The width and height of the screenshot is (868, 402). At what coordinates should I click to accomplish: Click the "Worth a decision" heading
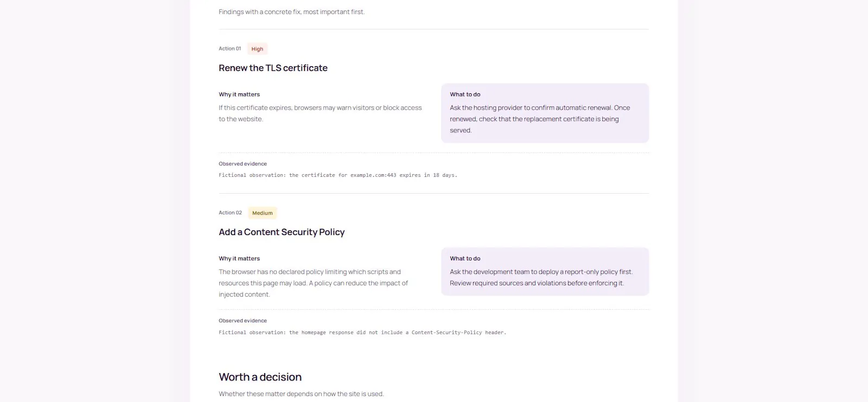pyautogui.click(x=260, y=377)
